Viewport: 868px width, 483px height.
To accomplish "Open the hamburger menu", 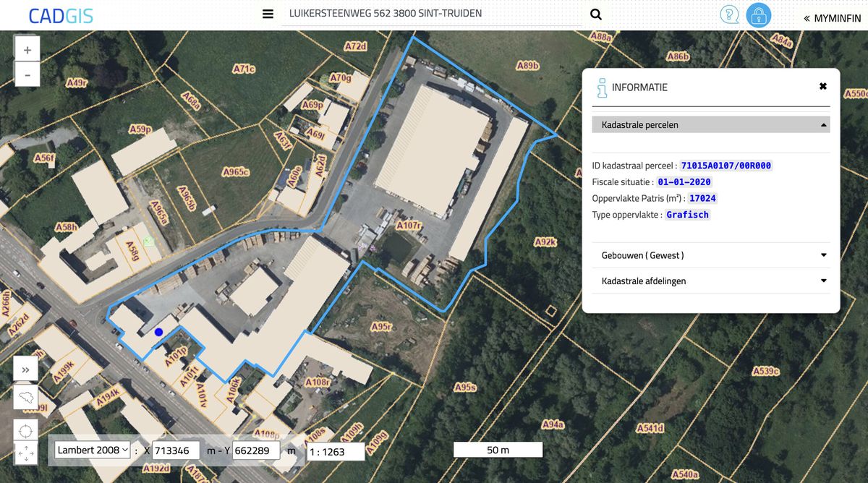I will click(268, 14).
